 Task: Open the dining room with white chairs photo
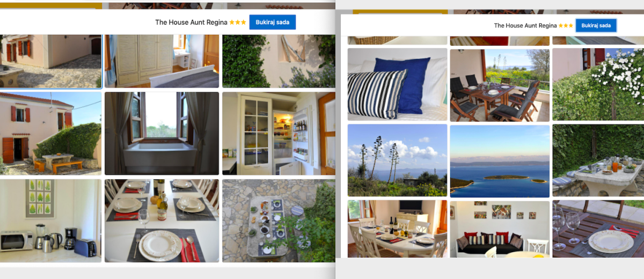397,229
